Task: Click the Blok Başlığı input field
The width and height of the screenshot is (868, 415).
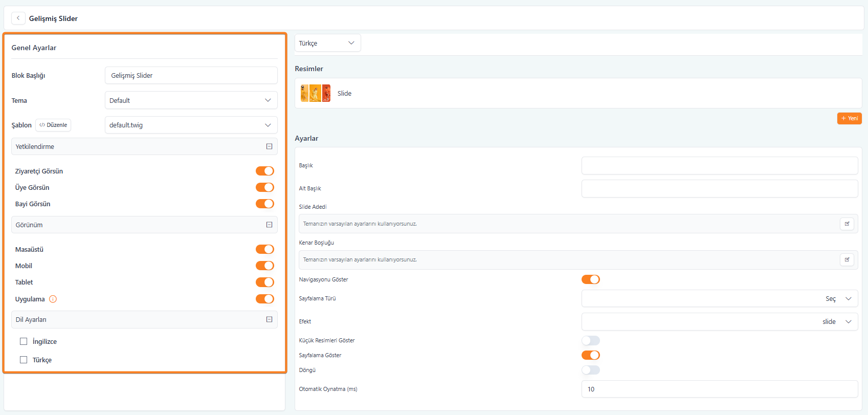Action: [191, 75]
